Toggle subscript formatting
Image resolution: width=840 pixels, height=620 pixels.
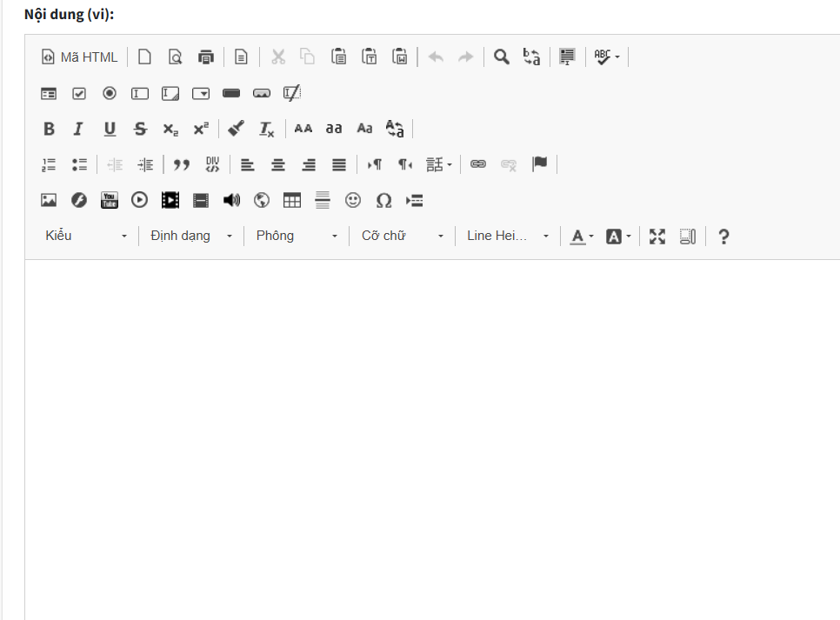click(x=170, y=129)
